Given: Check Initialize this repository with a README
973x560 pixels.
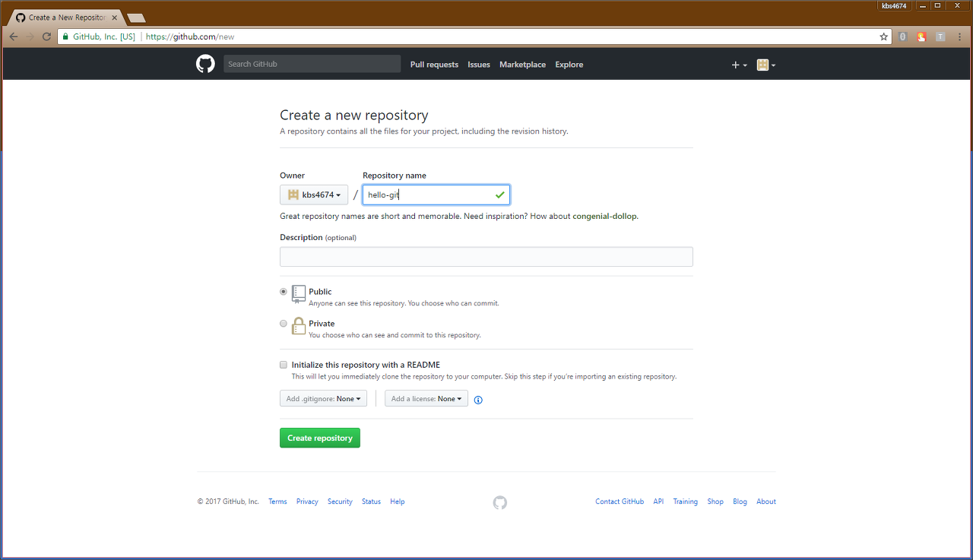Looking at the screenshot, I should 284,365.
